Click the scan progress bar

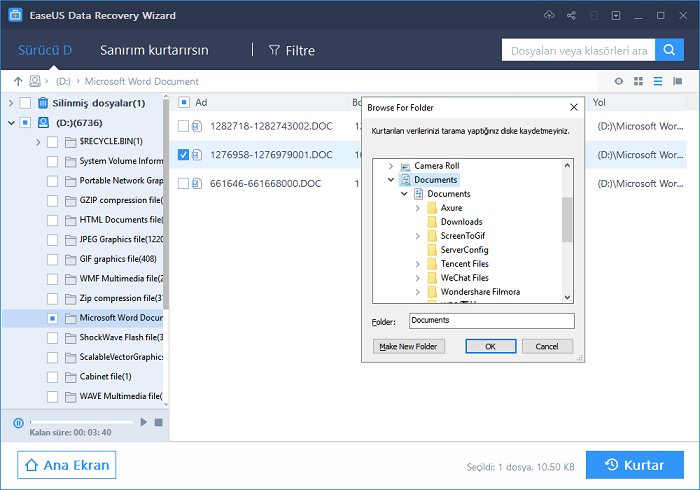(80, 423)
